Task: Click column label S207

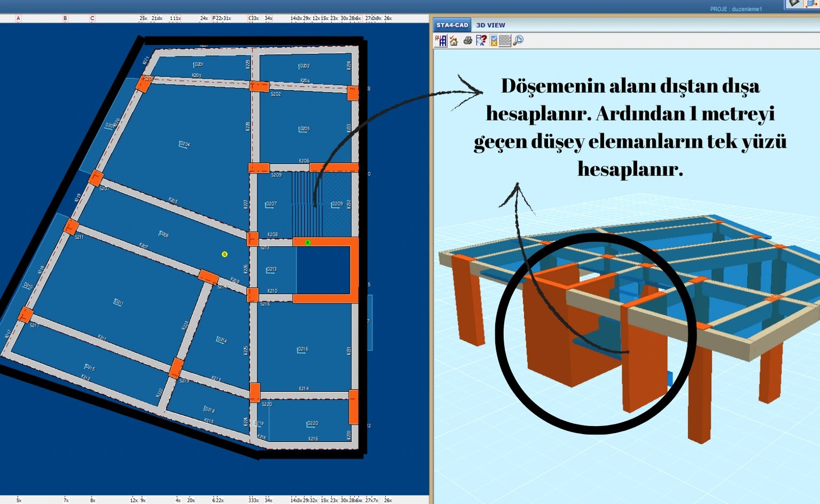Action: click(x=104, y=188)
